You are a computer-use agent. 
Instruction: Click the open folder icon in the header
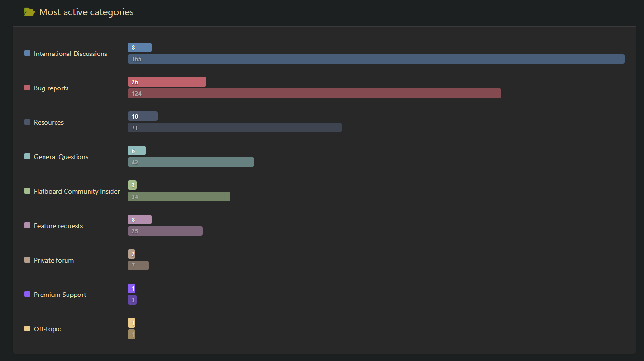coord(30,12)
